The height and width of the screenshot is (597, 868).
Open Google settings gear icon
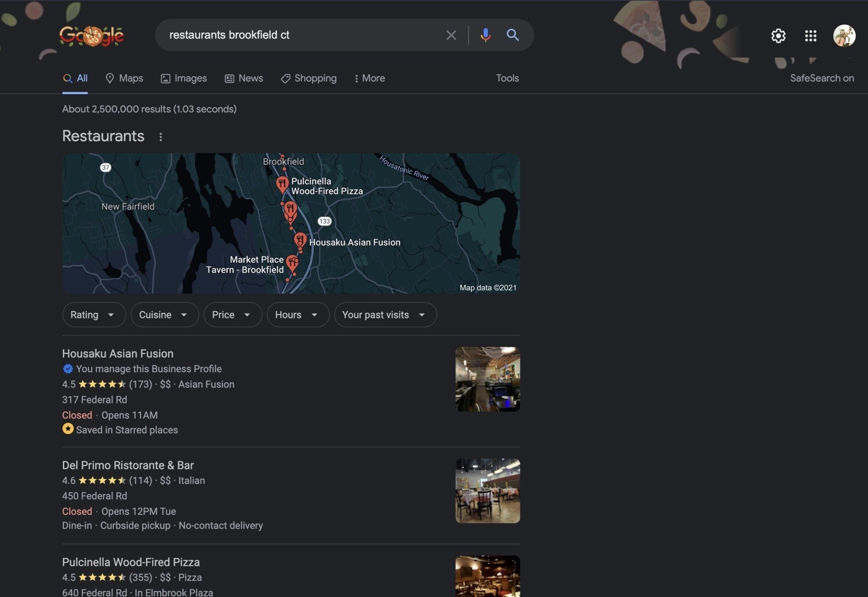pos(778,36)
